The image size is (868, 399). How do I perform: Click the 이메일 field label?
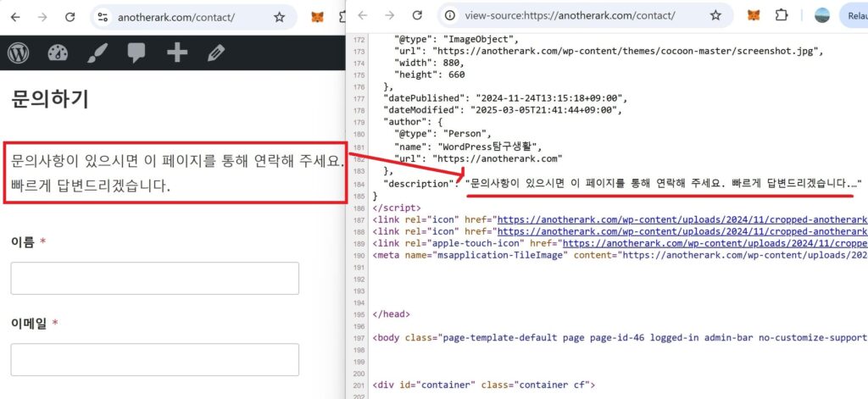click(29, 324)
